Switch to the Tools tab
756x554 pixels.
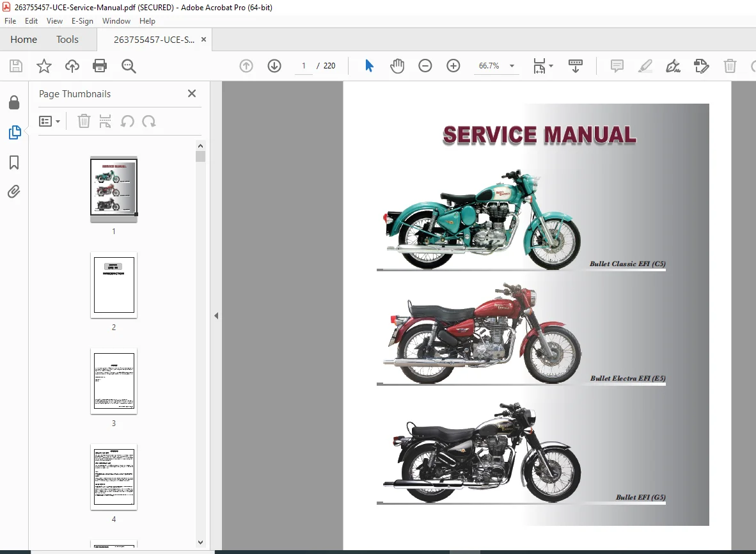click(x=67, y=40)
